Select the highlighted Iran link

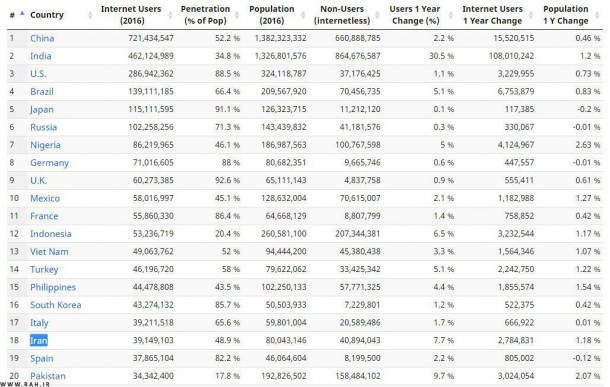(39, 340)
